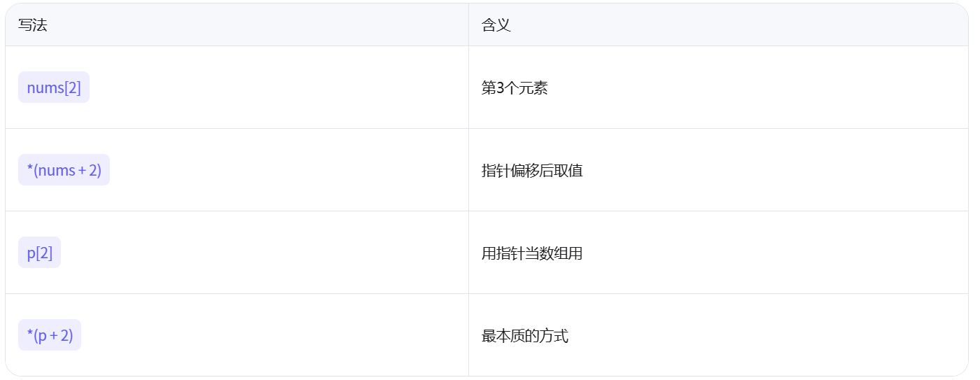Viewport: 980px width, 380px height.
Task: Click the [2] index in nums[2]
Action: click(x=72, y=88)
